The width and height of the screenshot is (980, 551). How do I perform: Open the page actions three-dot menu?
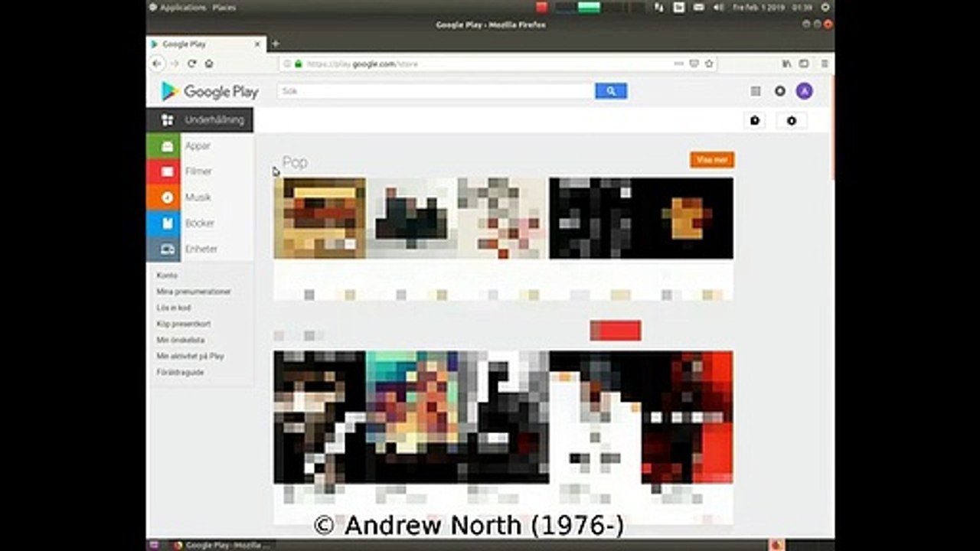click(678, 64)
